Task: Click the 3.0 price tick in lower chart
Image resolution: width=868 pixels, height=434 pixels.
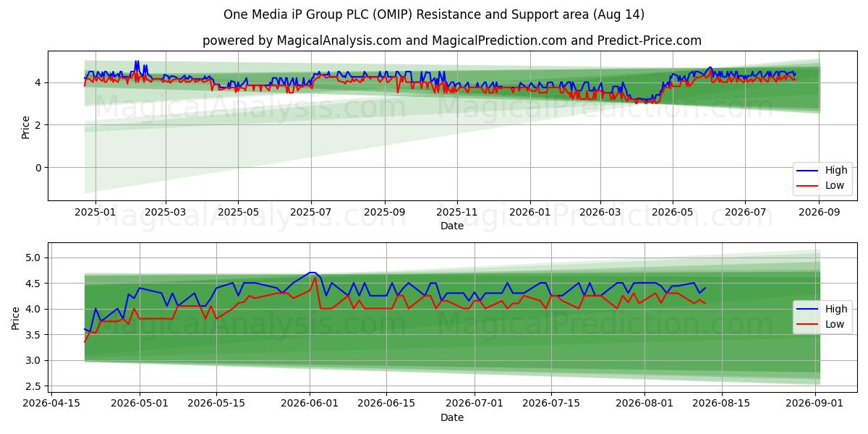Action: coord(34,361)
